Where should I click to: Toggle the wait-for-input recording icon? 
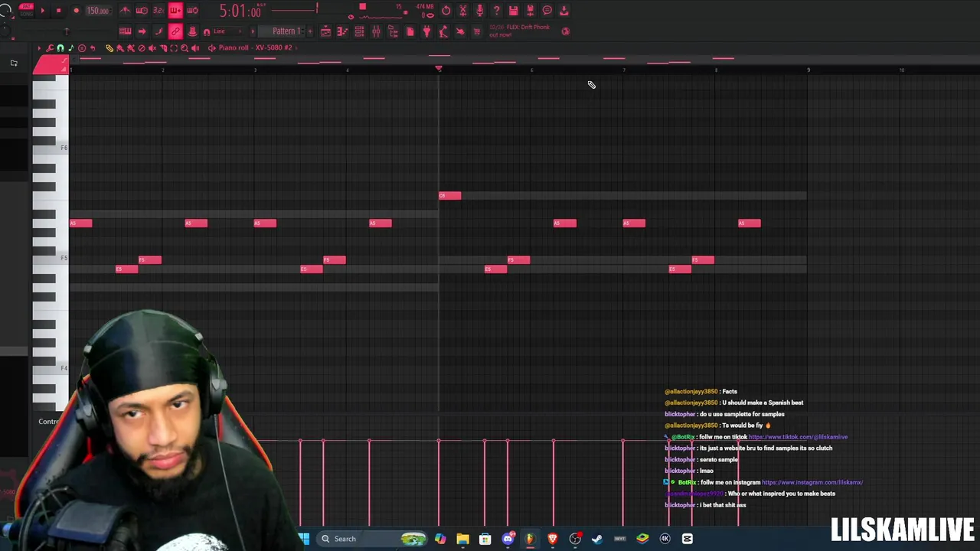(142, 10)
